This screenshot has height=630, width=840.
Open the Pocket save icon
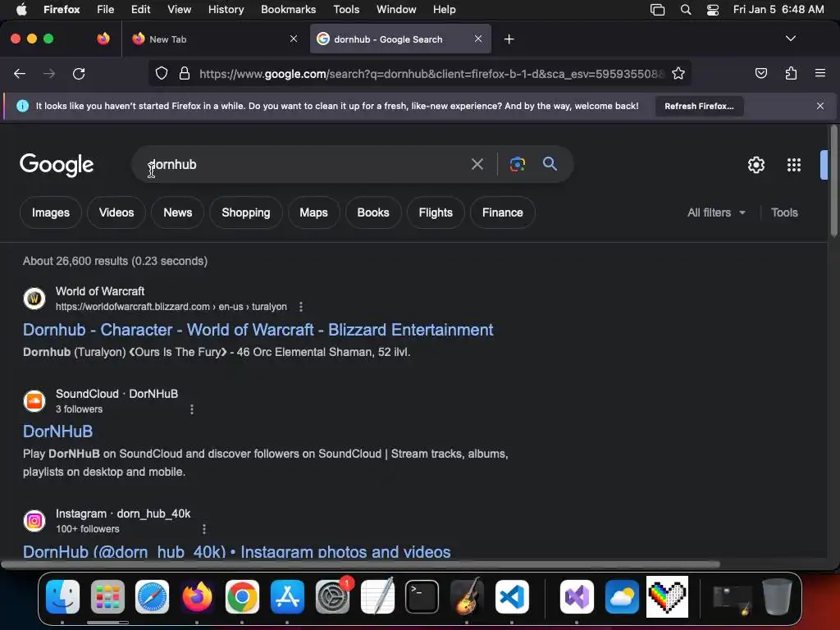coord(760,73)
